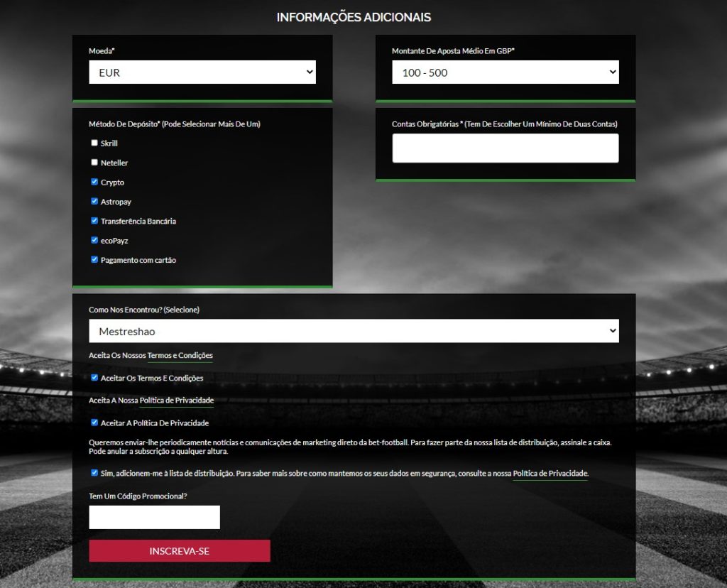Click the INSCREVA-SE button

(180, 551)
